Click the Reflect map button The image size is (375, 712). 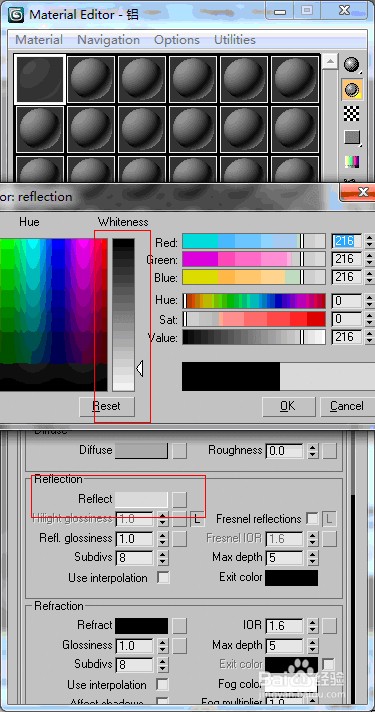[180, 499]
